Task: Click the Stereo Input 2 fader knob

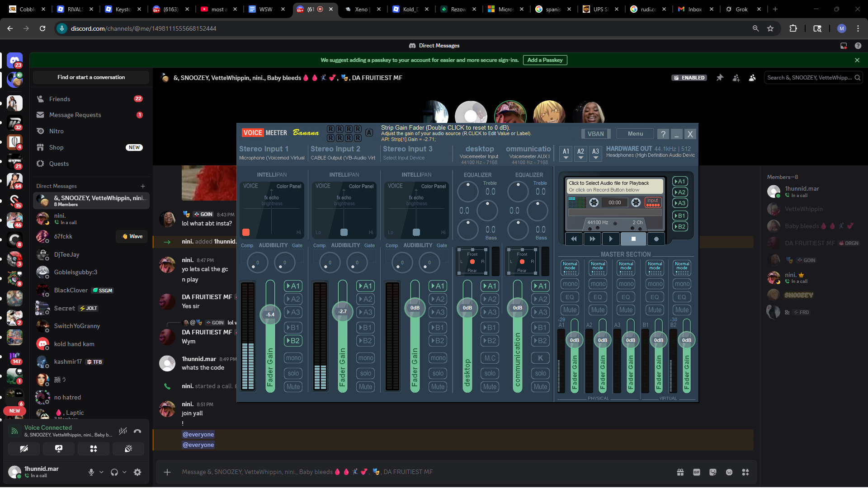Action: coord(343,311)
